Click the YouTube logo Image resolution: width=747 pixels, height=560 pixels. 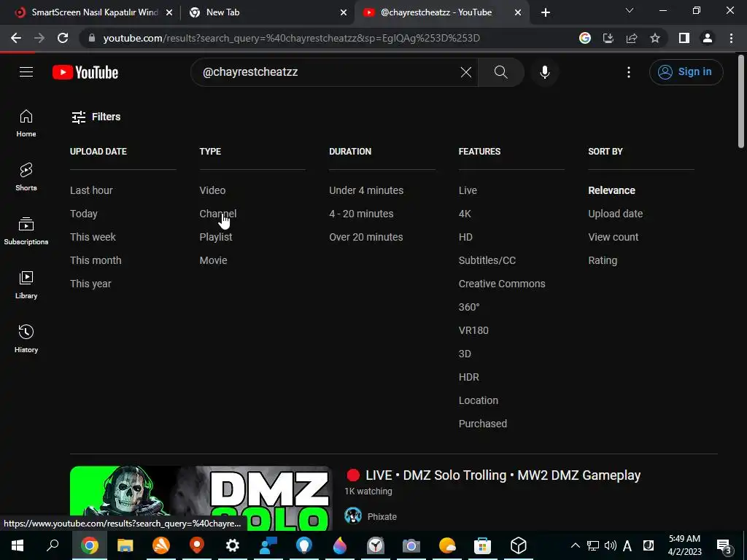coord(85,72)
